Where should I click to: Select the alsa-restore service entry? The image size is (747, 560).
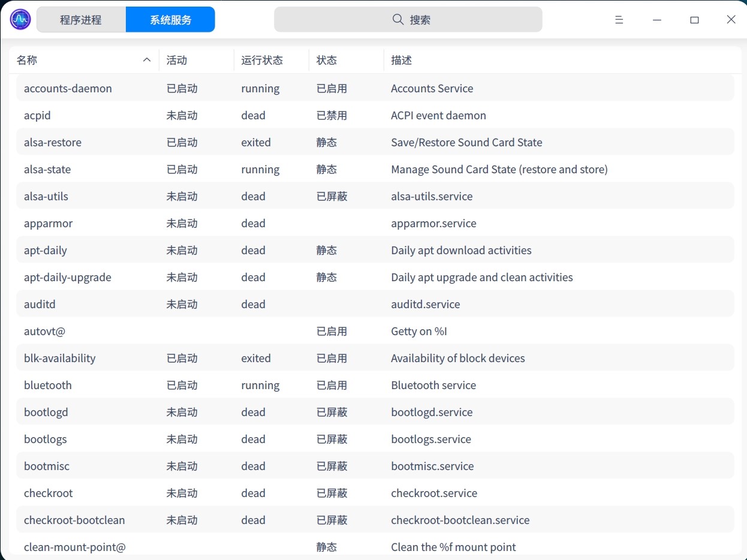click(x=240, y=142)
